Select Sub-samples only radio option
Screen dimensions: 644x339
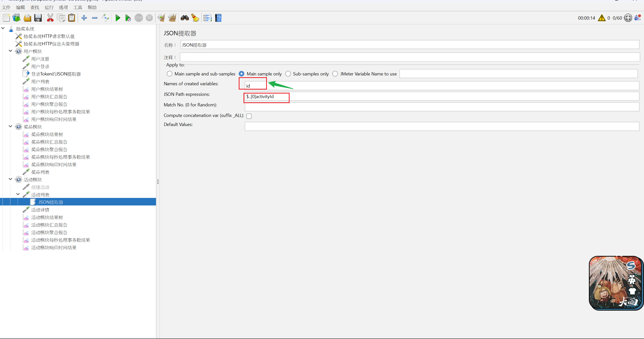pos(288,74)
